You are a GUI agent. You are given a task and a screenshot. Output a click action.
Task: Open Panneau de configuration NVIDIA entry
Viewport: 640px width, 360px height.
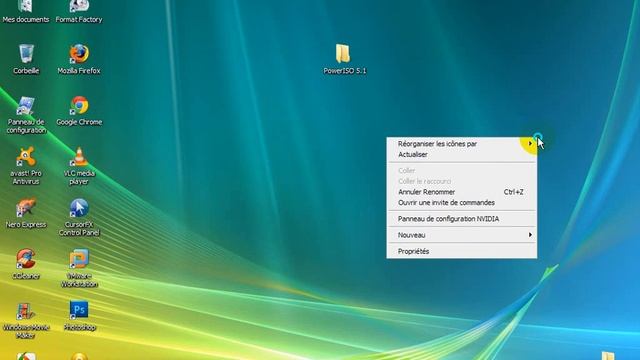[x=462, y=219]
